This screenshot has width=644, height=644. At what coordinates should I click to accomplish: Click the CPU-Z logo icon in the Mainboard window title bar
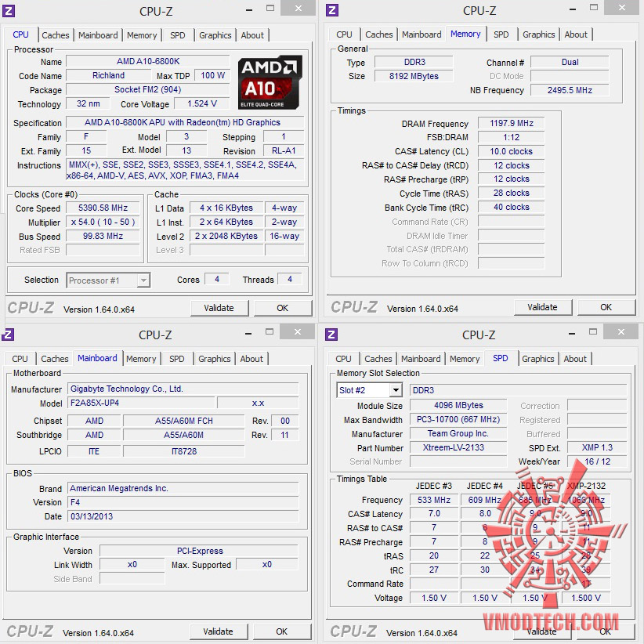click(8, 335)
